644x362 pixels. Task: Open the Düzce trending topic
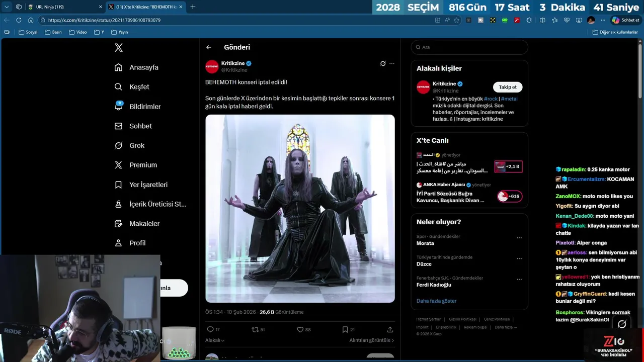tap(424, 264)
